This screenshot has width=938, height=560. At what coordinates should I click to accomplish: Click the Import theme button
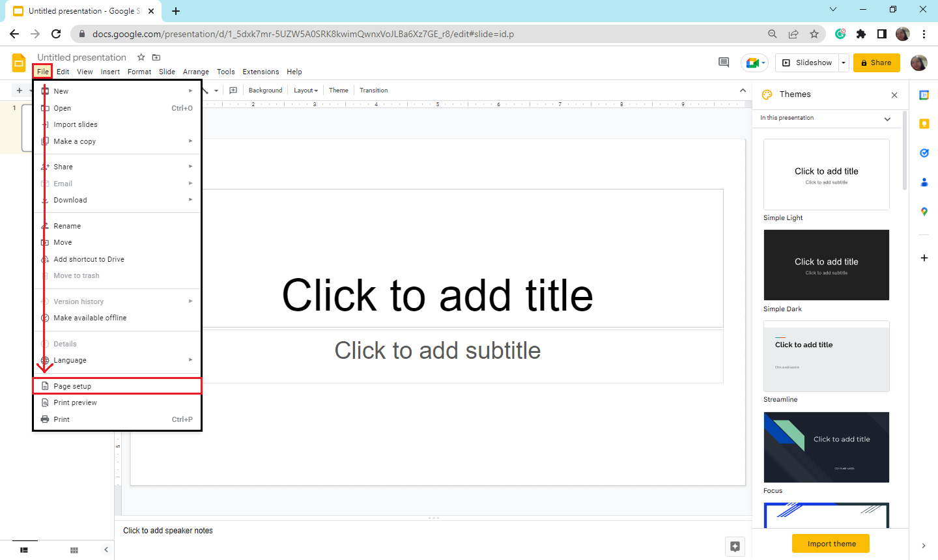pos(831,543)
